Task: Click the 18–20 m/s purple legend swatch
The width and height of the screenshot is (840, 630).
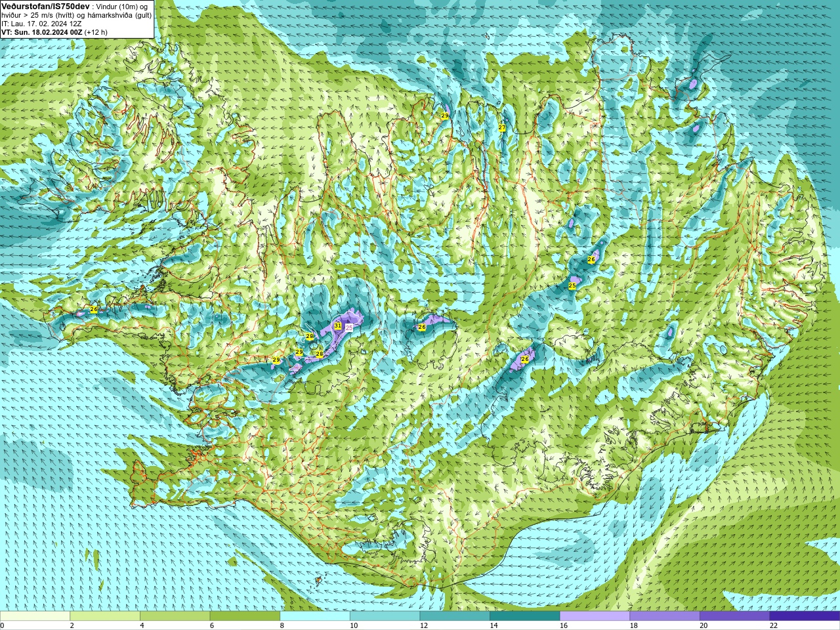Action: (x=665, y=616)
